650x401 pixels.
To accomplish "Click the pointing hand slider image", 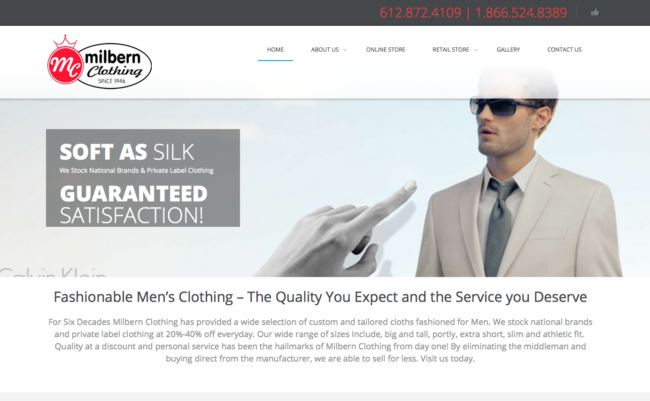I will 338,229.
